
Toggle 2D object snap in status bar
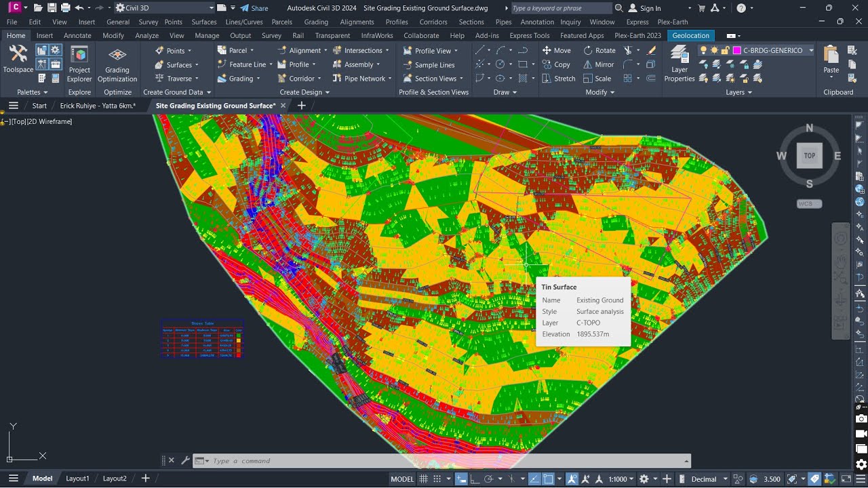coord(548,479)
